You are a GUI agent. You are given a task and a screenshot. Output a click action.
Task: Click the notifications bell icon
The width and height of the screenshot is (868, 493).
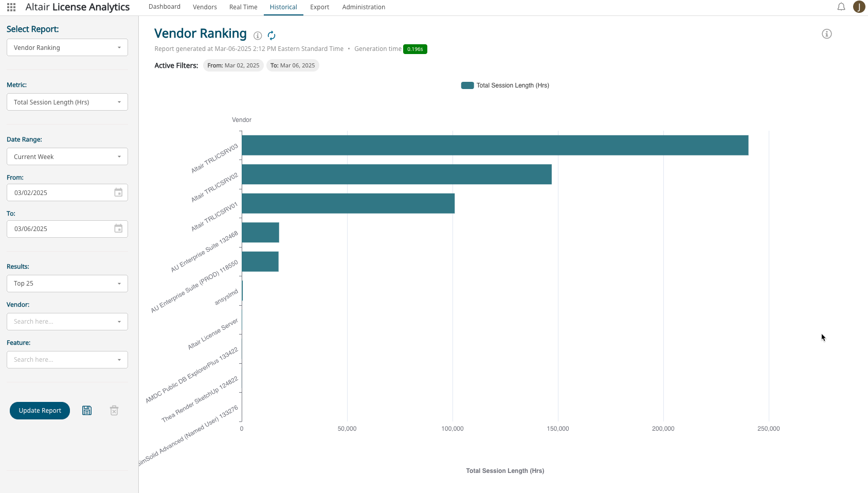841,7
